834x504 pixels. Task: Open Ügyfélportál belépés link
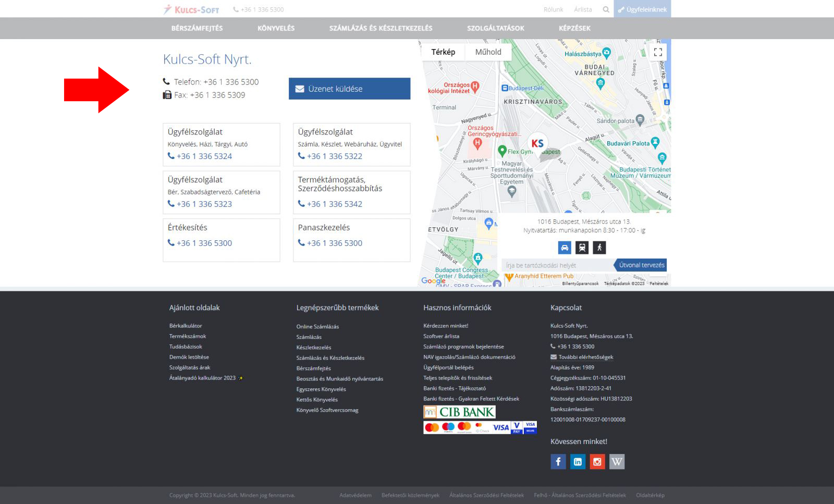(448, 367)
